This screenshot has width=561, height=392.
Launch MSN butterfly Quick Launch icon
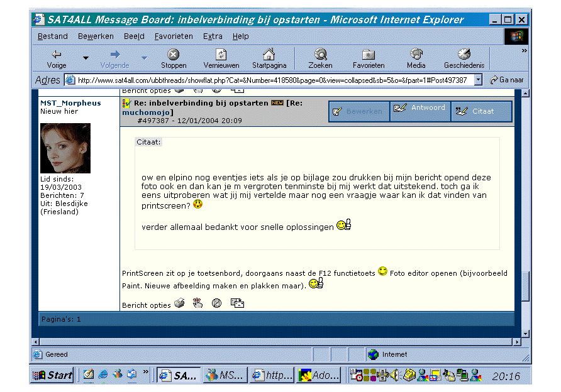click(x=118, y=374)
